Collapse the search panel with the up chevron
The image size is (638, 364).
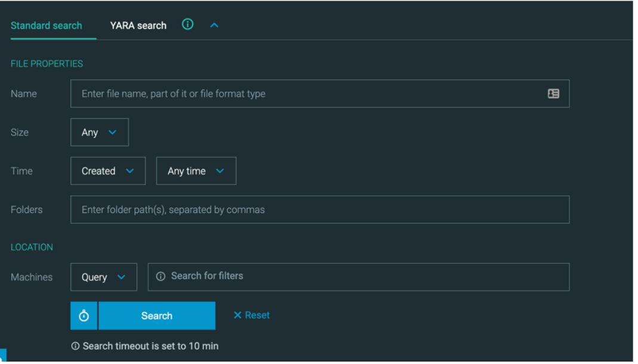pos(214,25)
